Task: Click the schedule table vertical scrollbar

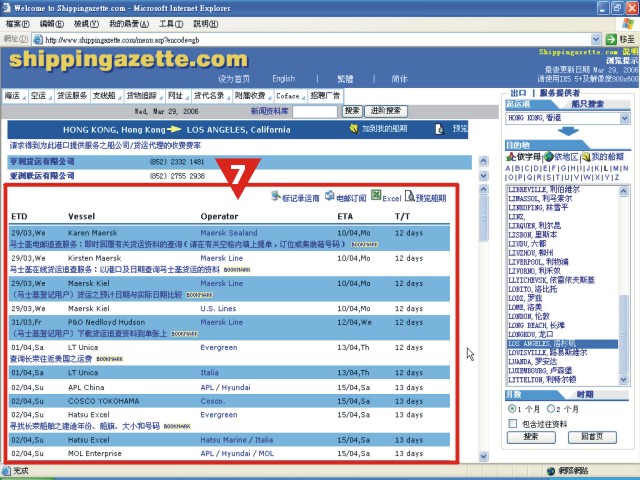Action: coord(483,320)
